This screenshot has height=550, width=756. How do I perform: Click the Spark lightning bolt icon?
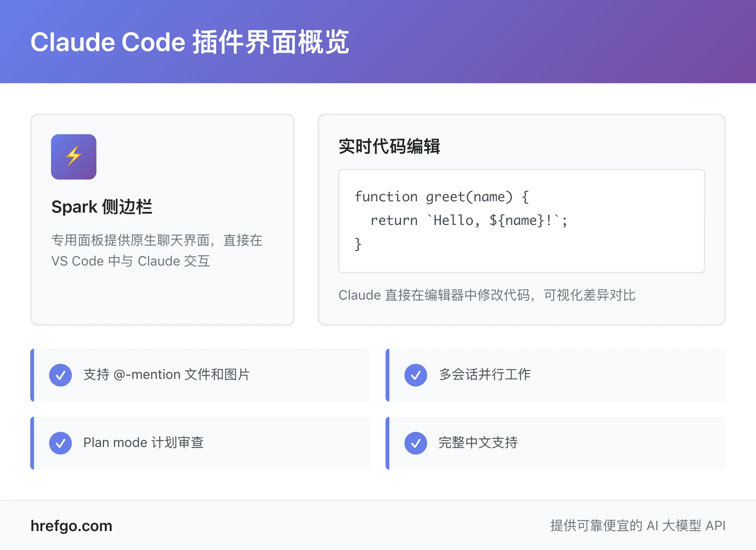73,157
